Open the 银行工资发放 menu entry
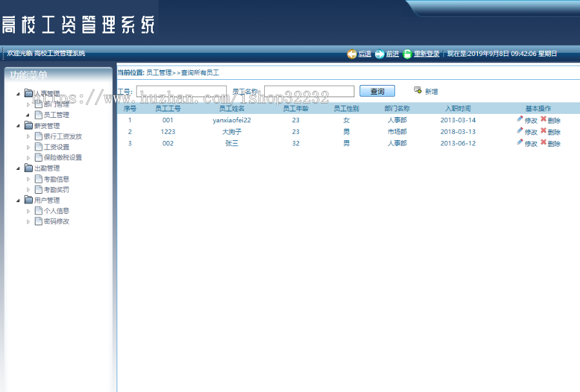This screenshot has width=580, height=392. pos(63,136)
